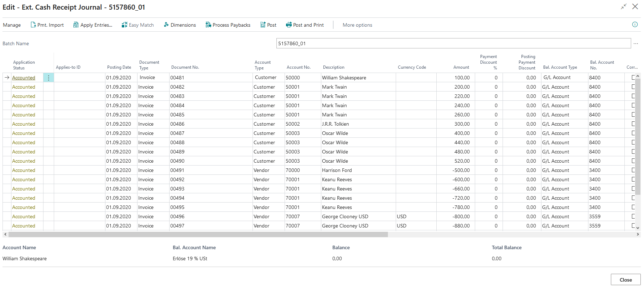Click the Post clipboard icon
Viewport: 644px width, 288px height.
(263, 25)
